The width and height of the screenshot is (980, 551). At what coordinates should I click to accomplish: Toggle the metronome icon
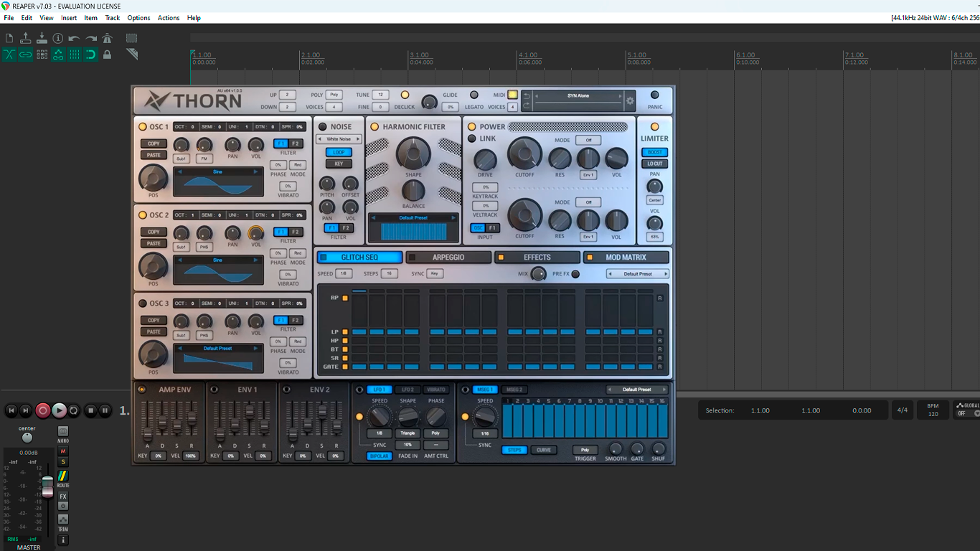(108, 38)
